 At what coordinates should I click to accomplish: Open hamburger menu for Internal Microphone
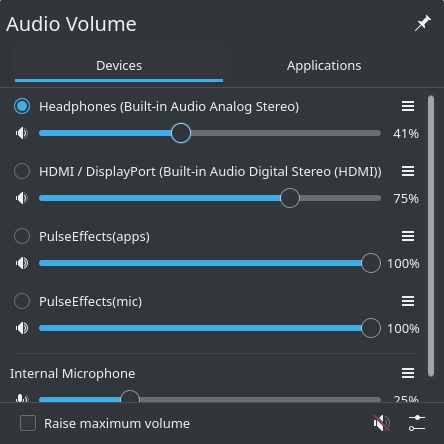pyautogui.click(x=408, y=373)
